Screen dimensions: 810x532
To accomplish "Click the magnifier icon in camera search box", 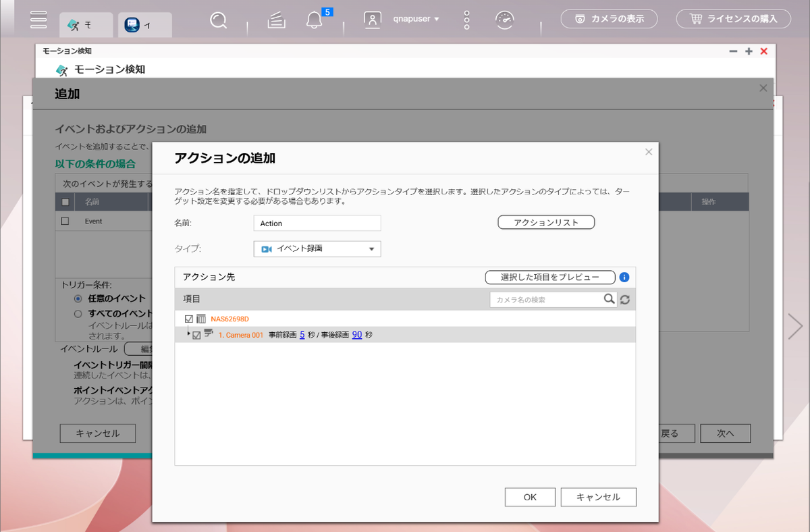I will tap(609, 299).
